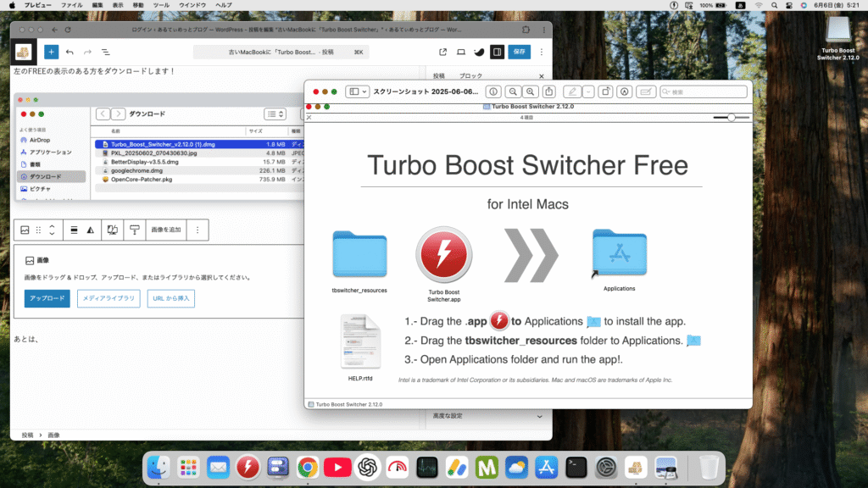Open Control Center in the menu bar

click(789, 6)
